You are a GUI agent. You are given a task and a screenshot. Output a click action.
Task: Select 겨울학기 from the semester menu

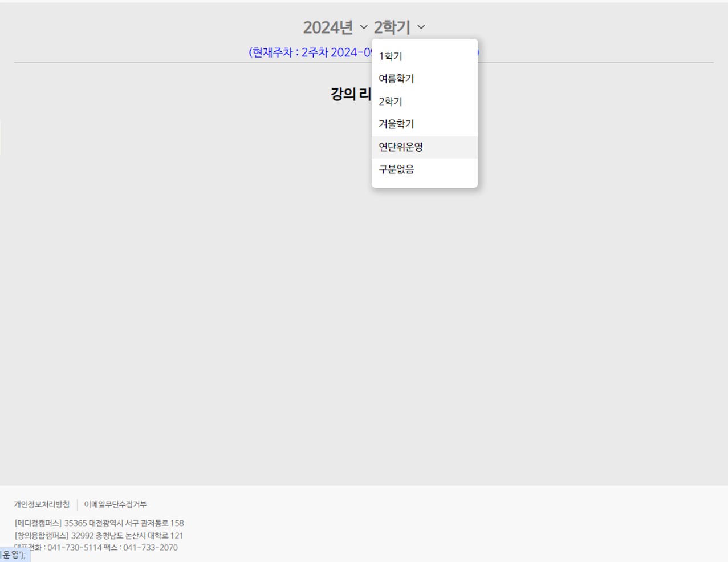[x=396, y=124]
